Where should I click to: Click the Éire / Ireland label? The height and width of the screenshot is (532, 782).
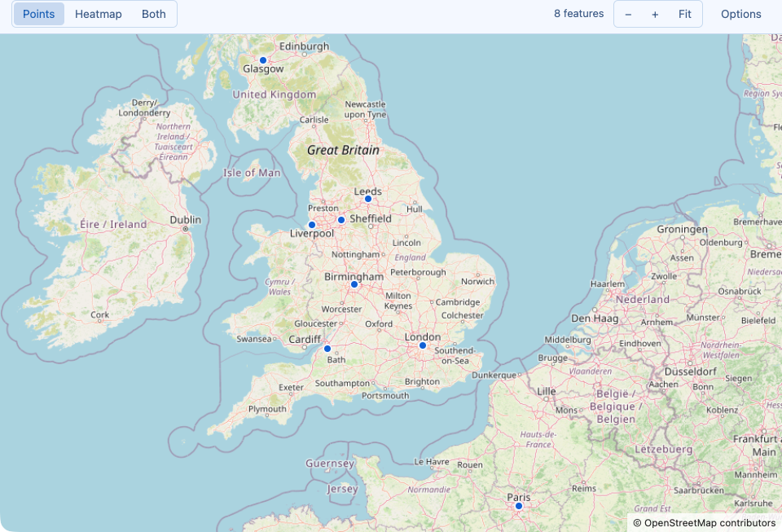[x=113, y=224]
